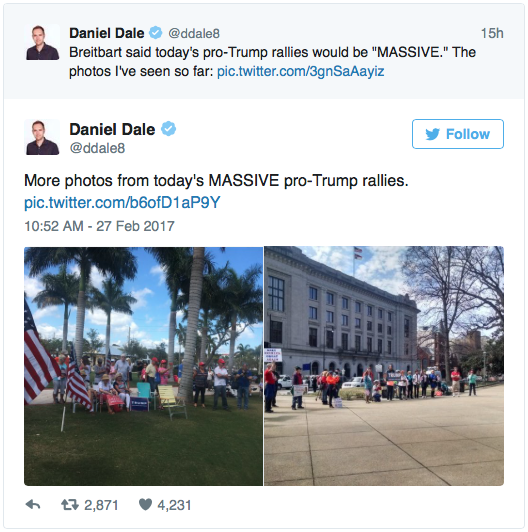
Task: Click the heart like icon
Action: click(145, 505)
